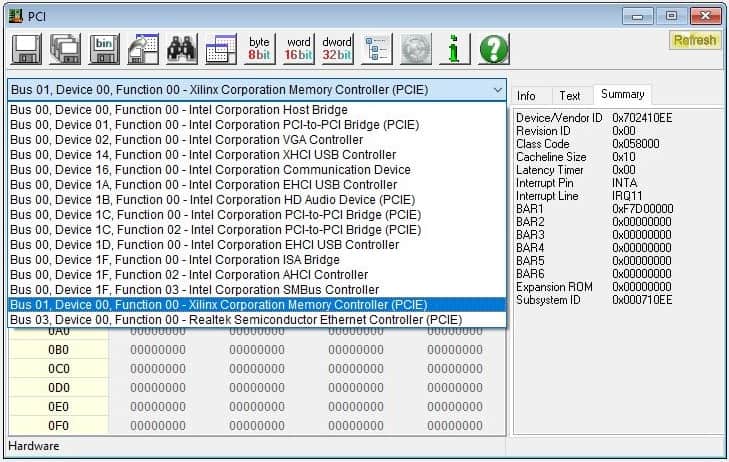Select Realtek Semiconductor Ethernet Controller entry
Viewport: 729px width, 462px height.
pyautogui.click(x=235, y=320)
